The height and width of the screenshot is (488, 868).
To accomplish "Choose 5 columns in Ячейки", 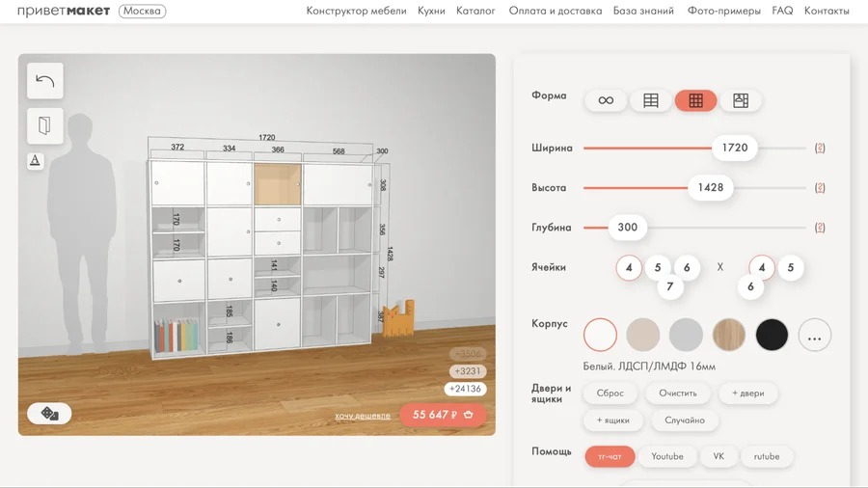I will point(658,268).
